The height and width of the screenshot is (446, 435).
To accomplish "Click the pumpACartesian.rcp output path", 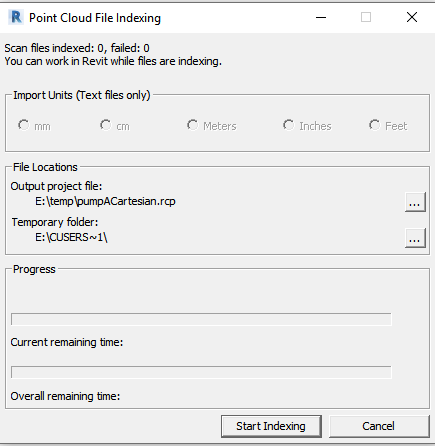I will (x=105, y=201).
